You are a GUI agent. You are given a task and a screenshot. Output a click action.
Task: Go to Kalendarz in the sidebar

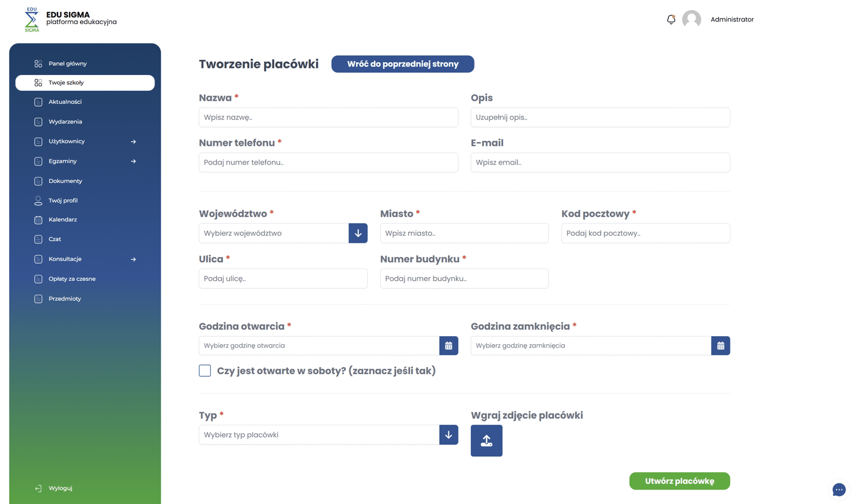[x=63, y=220]
